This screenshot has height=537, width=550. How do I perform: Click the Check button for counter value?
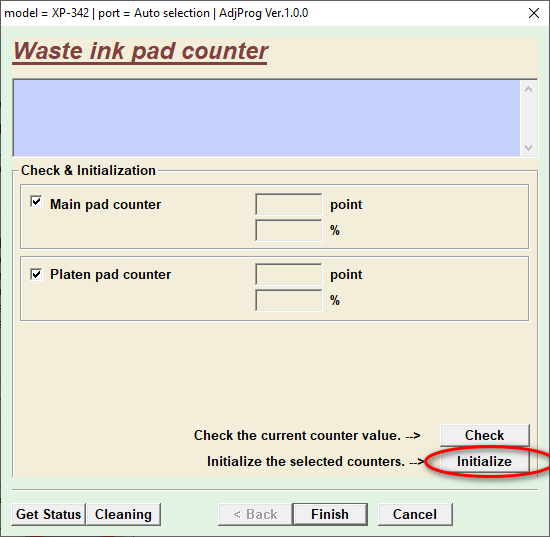tap(484, 435)
